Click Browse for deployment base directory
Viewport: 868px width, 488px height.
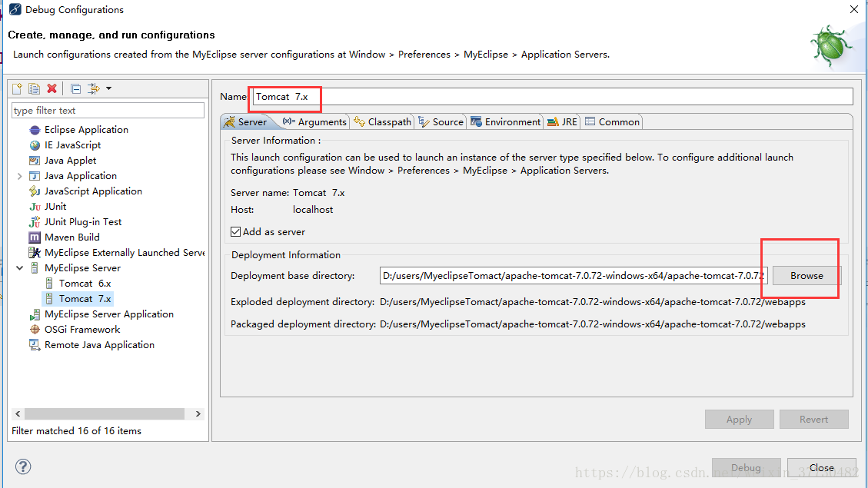point(806,276)
